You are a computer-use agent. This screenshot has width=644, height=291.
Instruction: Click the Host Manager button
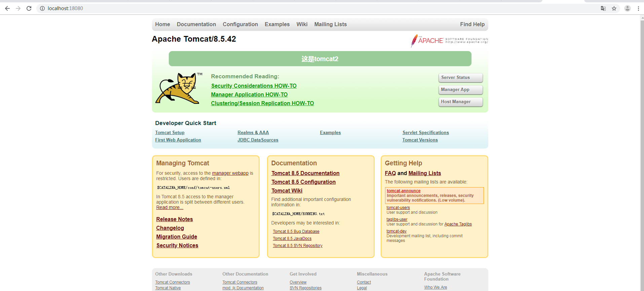coord(460,102)
